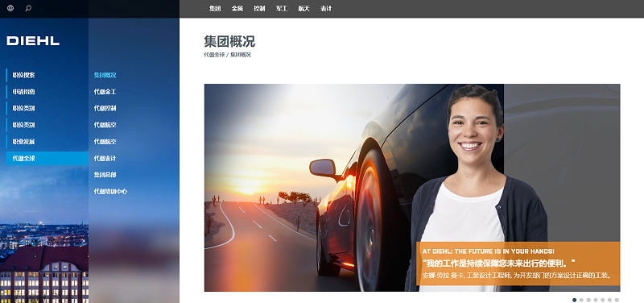Open the 代傲金工 submenu entry
This screenshot has width=644, height=303.
pos(105,92)
